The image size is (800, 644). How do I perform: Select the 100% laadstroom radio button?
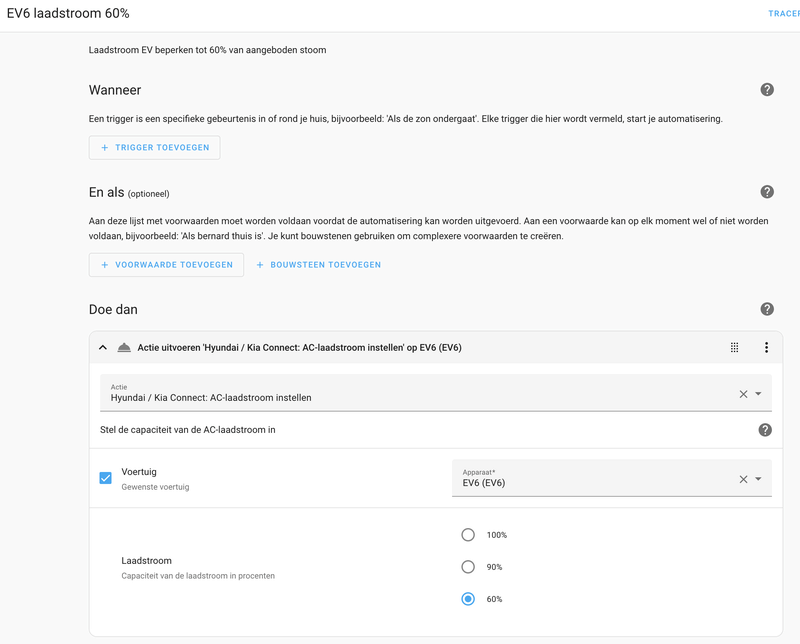point(468,535)
